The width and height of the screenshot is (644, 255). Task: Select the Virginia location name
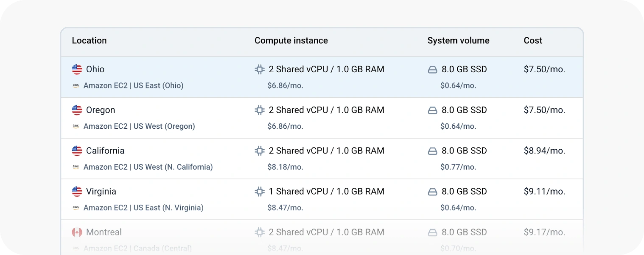101,192
